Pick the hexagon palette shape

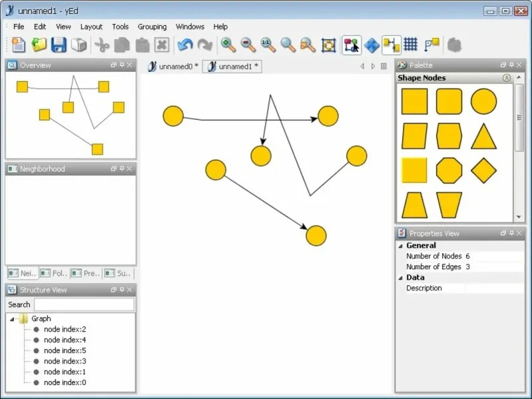coord(449,136)
